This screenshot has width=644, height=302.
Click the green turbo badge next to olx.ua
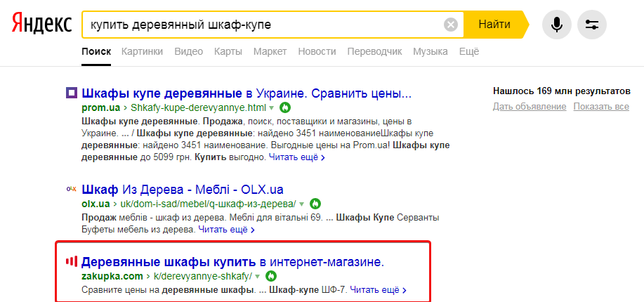[x=315, y=204]
